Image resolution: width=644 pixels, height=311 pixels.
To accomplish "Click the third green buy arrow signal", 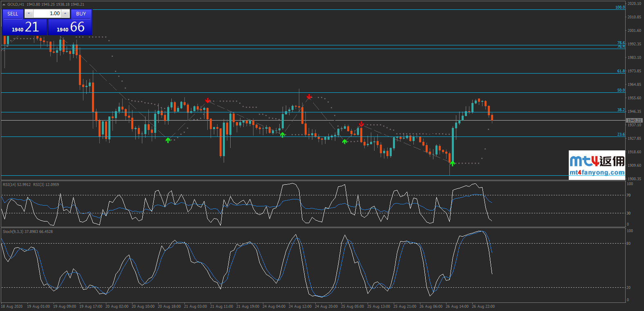I will point(345,141).
